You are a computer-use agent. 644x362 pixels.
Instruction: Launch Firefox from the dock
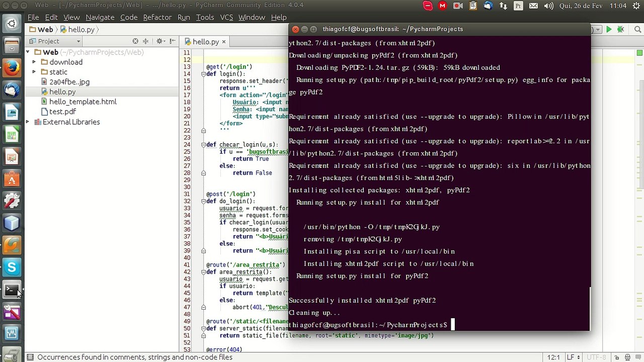12,68
